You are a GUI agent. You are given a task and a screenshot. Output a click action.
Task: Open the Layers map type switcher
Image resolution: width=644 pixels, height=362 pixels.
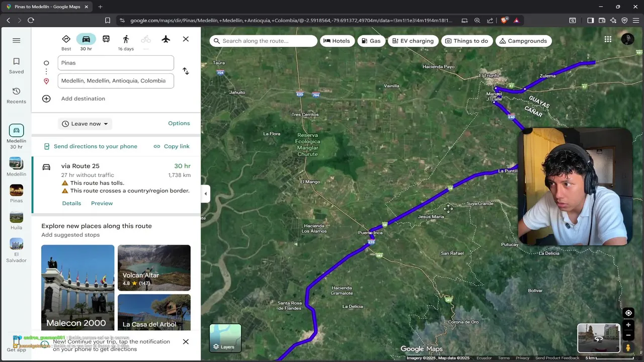[225, 338]
